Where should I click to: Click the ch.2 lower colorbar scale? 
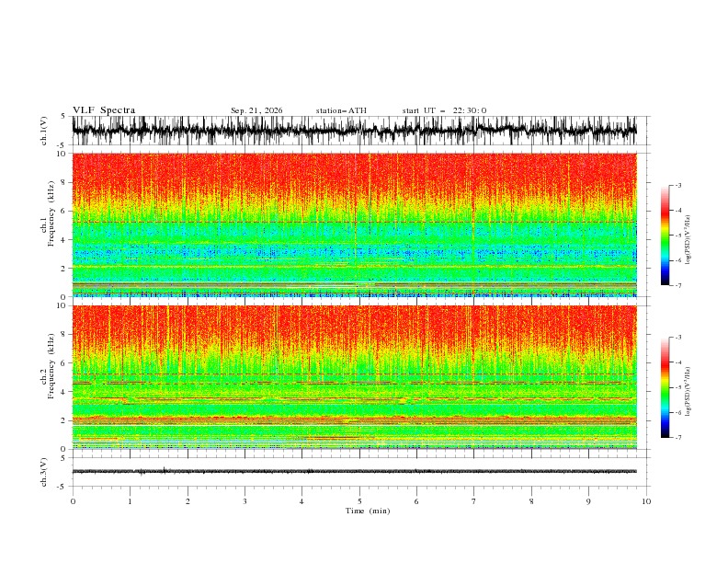(665, 387)
